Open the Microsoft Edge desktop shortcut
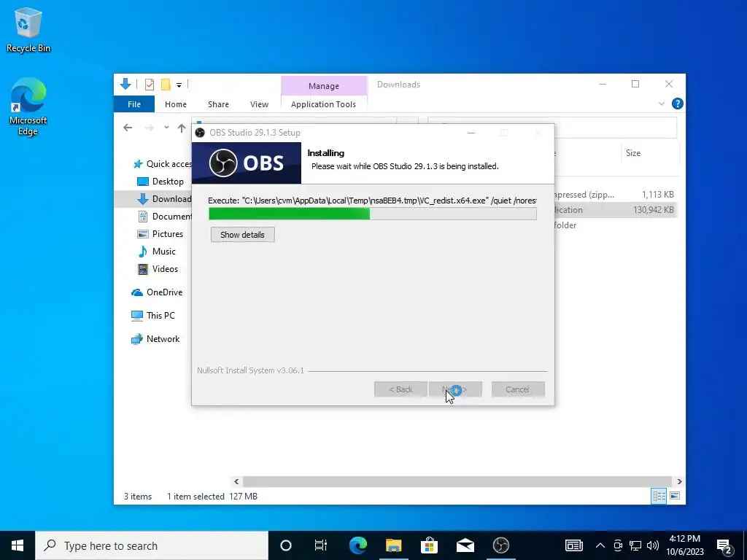 (28, 106)
